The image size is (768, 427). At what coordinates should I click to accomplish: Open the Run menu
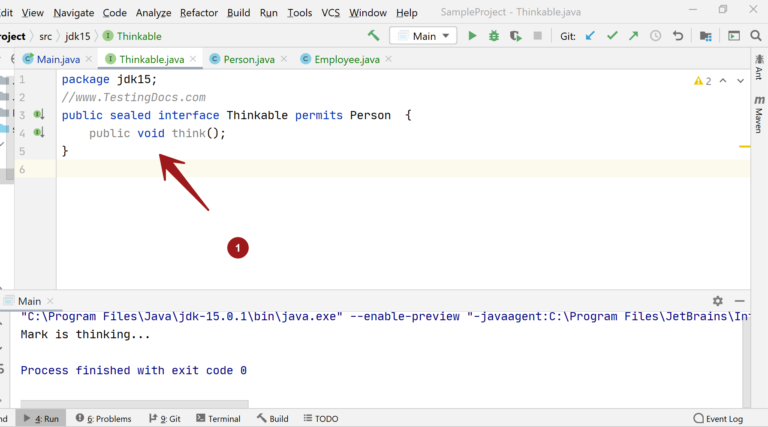click(268, 12)
